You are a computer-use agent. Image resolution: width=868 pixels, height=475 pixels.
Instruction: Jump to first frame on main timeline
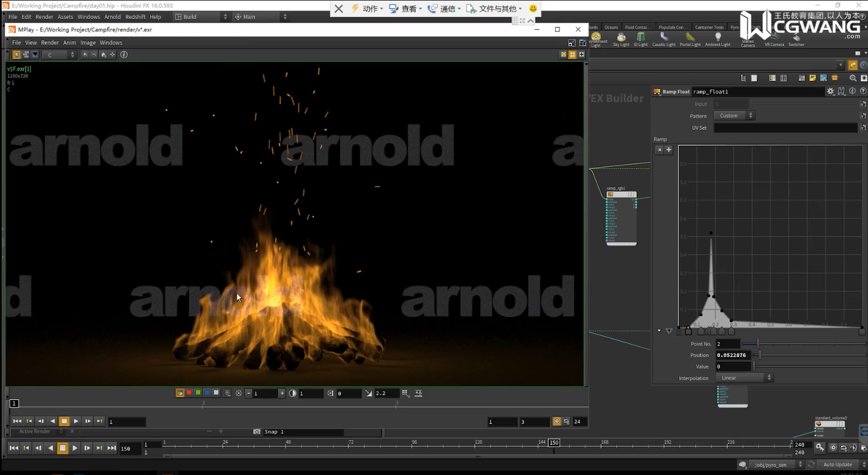pyautogui.click(x=14, y=448)
